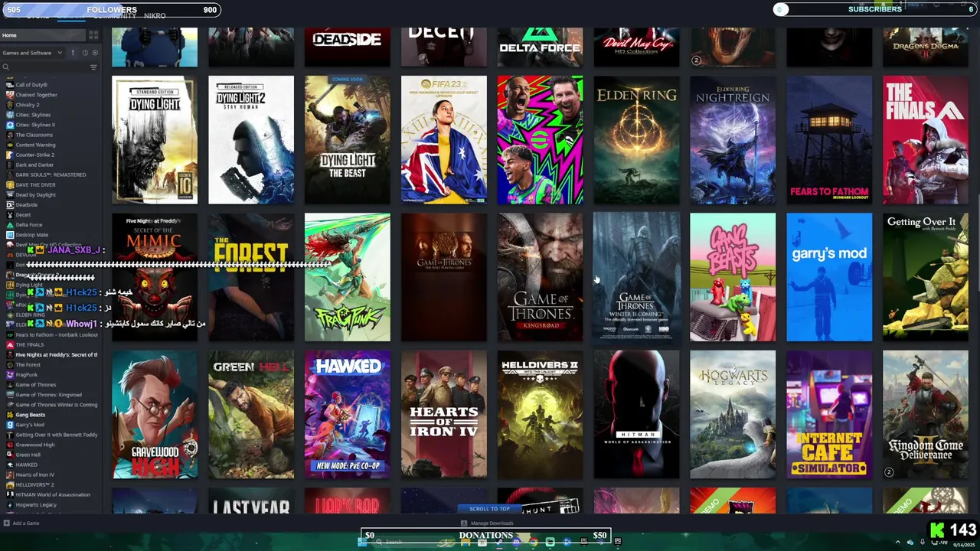This screenshot has height=551, width=980.
Task: Select Cities: Skylines II in the sidebar
Action: (x=35, y=125)
